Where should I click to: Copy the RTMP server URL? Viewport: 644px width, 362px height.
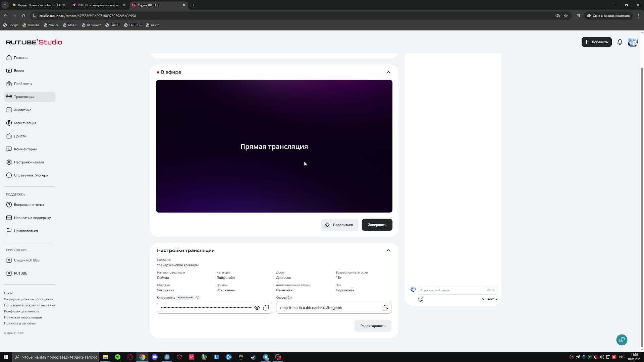385,308
